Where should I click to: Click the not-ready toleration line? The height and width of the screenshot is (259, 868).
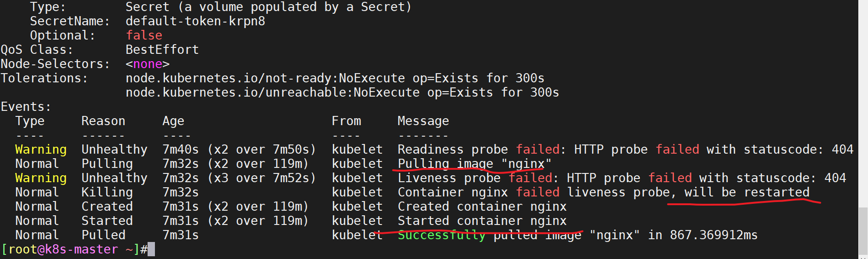(x=335, y=78)
